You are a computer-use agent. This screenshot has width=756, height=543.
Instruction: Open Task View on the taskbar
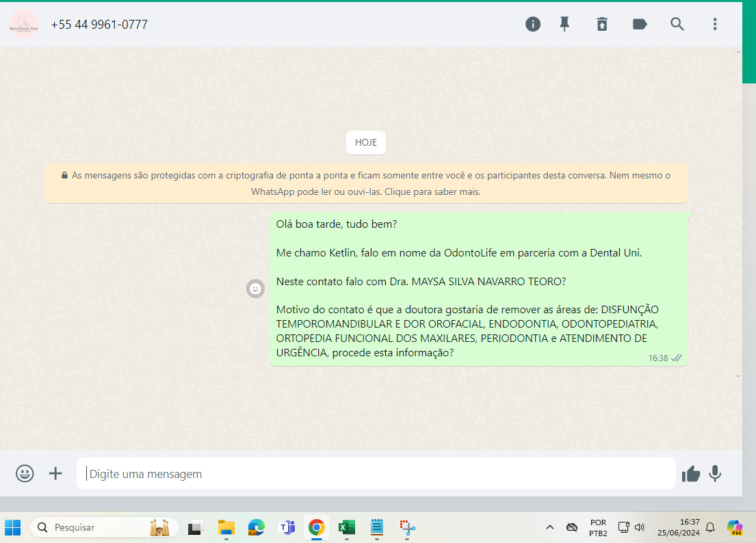(195, 528)
